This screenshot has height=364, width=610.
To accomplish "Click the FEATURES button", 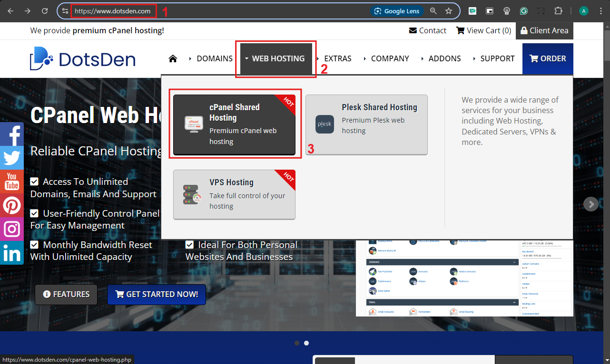I will pyautogui.click(x=66, y=295).
